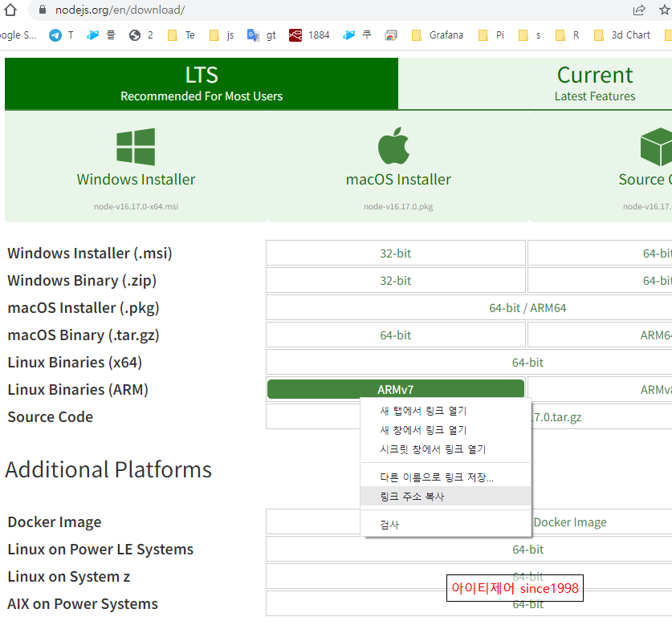Click the Windows logo installer icon

click(x=136, y=147)
